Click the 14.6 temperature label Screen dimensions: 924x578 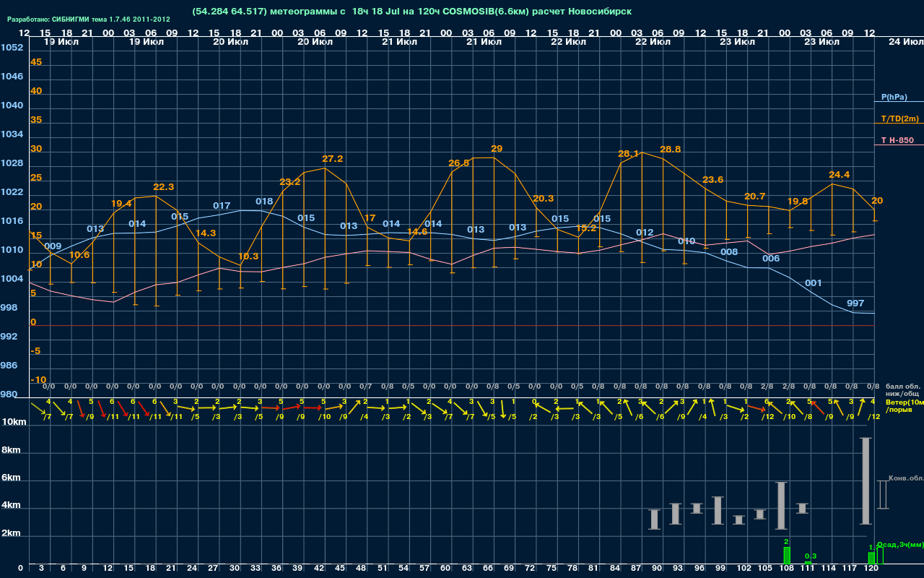[x=417, y=231]
